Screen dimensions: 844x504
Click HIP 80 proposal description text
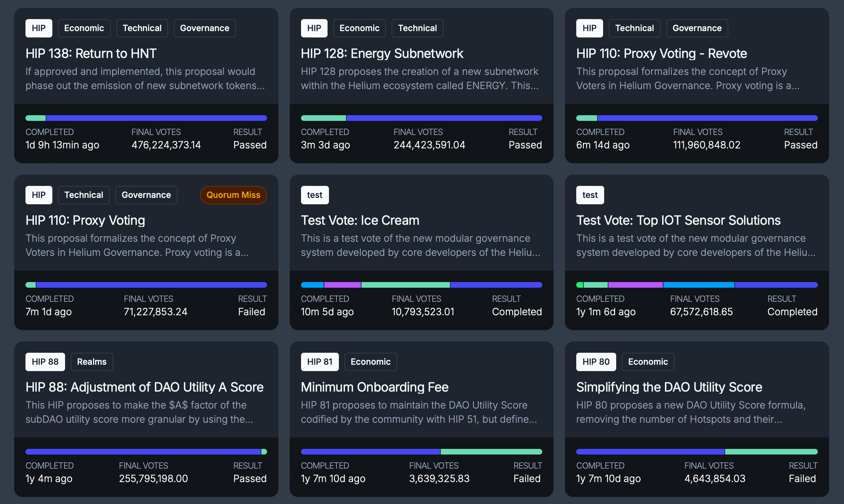click(691, 412)
